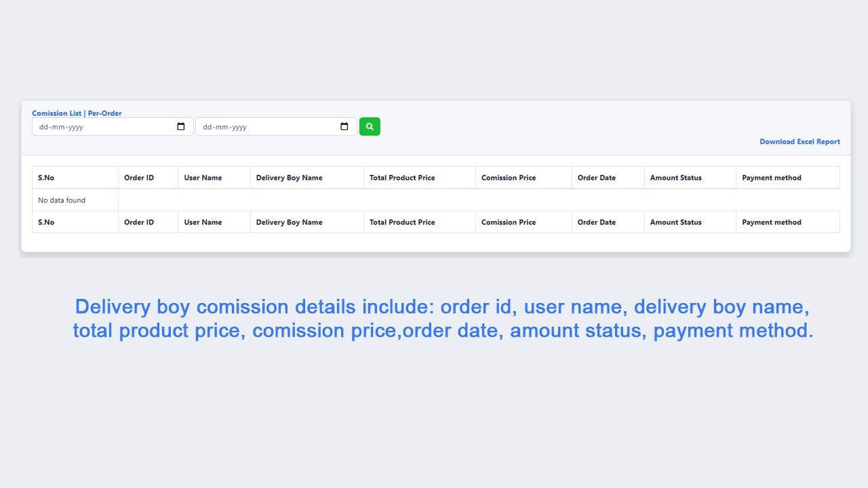868x488 pixels.
Task: Select the top Total Product Price header
Action: 402,178
